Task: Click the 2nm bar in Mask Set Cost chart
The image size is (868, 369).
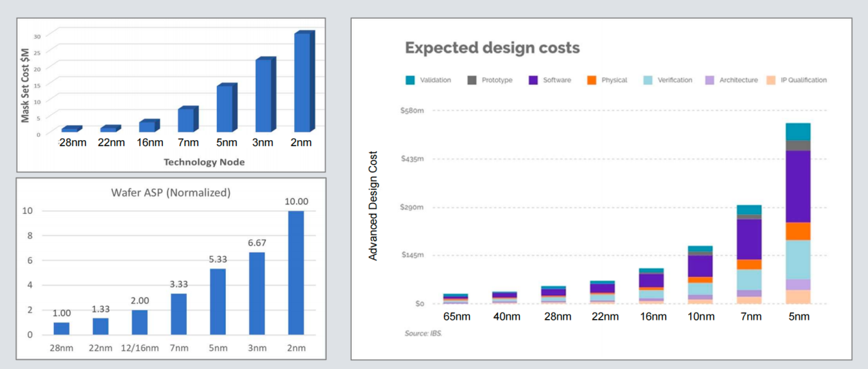Action: (304, 82)
